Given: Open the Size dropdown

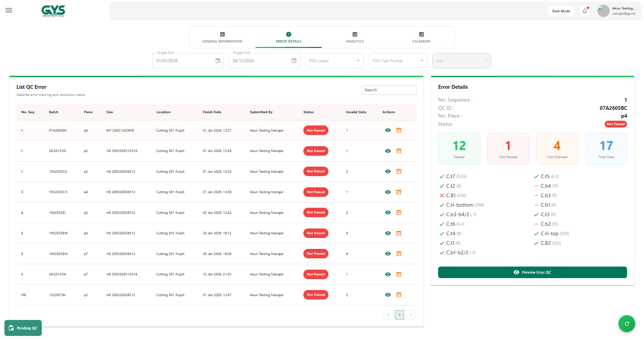Looking at the screenshot, I should pos(461,61).
